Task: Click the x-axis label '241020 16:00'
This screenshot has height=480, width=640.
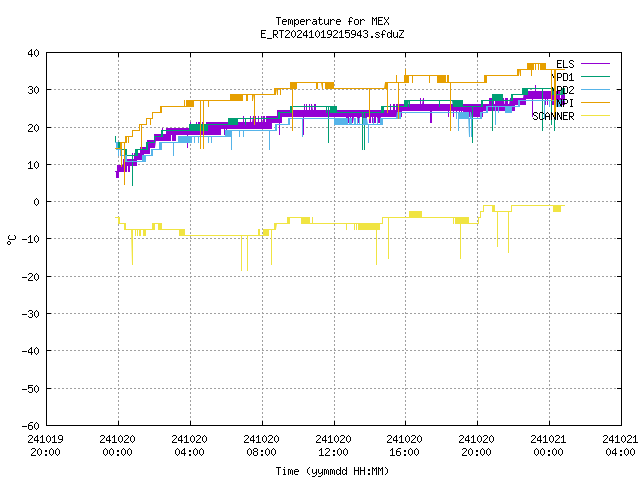Action: click(404, 446)
